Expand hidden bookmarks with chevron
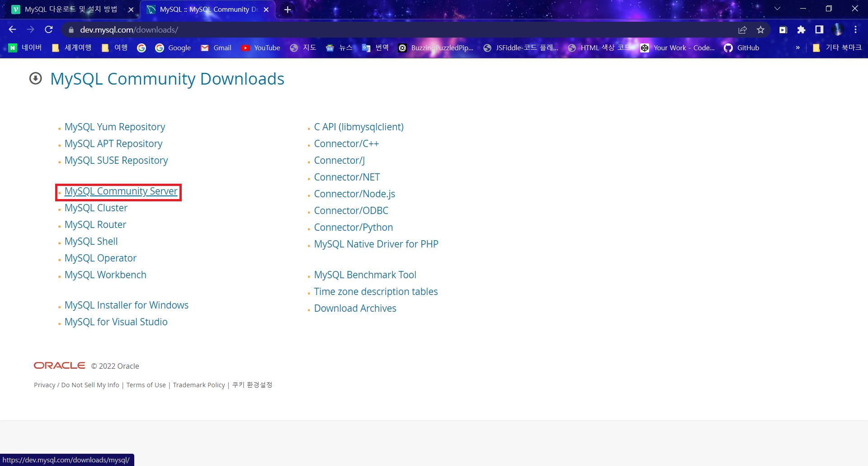 (x=797, y=48)
